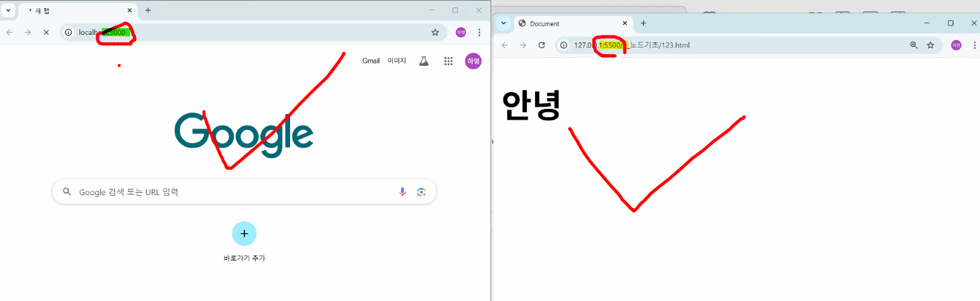Bookmark the 123.html page with the star
This screenshot has width=980, height=301.
pos(930,45)
